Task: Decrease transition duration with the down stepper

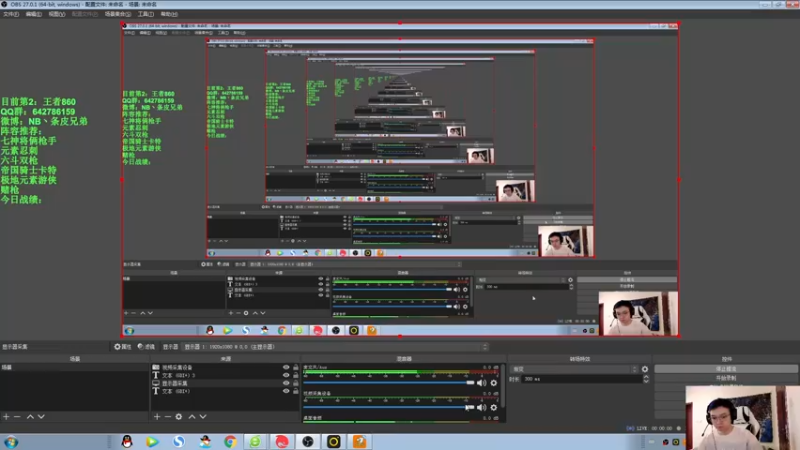Action: 646,381
